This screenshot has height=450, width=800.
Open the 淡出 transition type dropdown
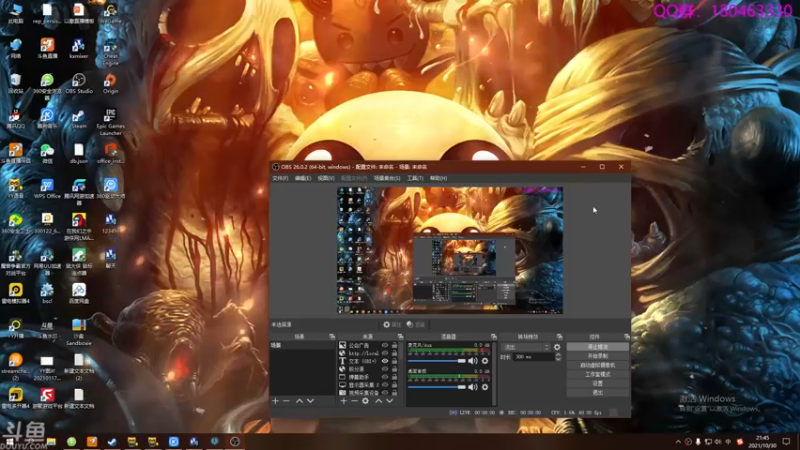click(x=526, y=347)
